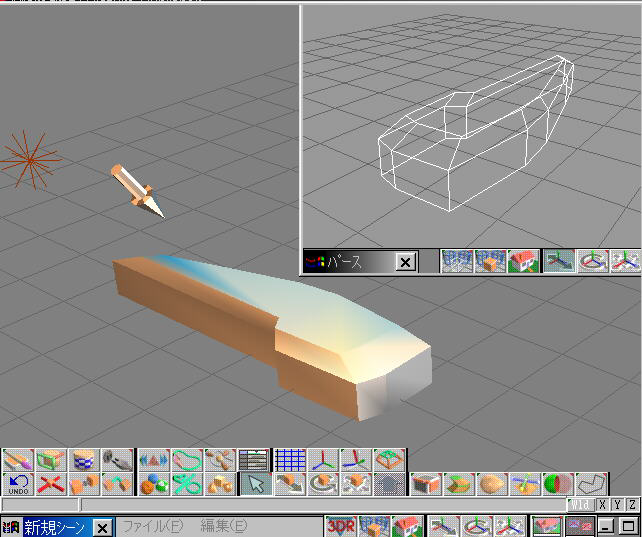Select Eye Scale tool in パース window
This screenshot has height=537, width=642.
pos(625,261)
